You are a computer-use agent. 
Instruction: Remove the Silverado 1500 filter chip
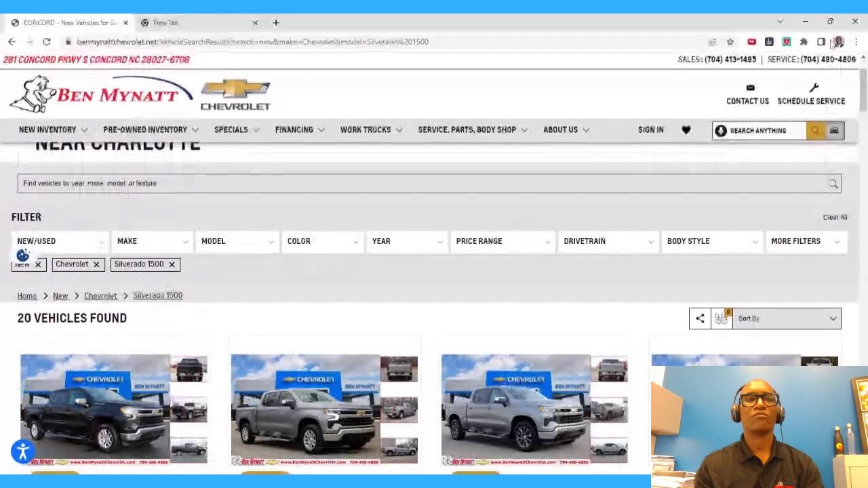coord(172,264)
